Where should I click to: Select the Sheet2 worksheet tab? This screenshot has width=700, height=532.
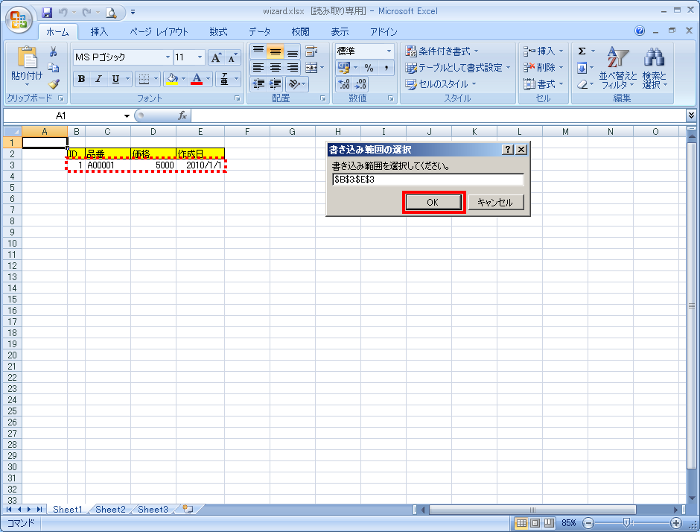tap(110, 510)
